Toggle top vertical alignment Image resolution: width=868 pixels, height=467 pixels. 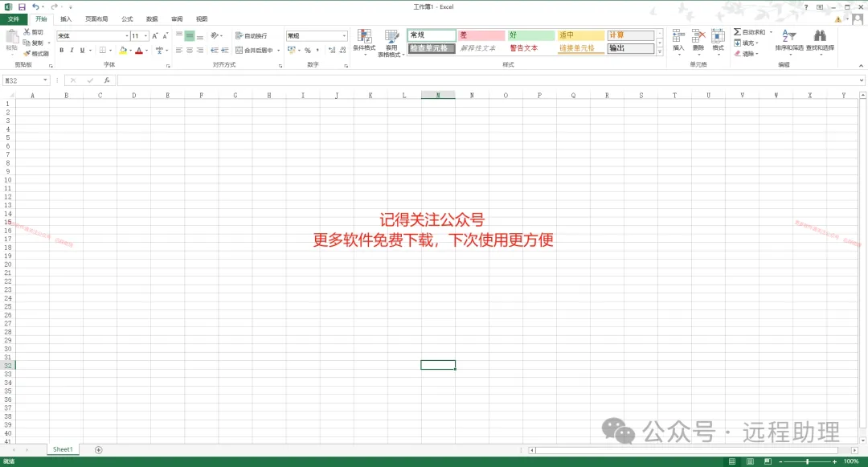[178, 35]
